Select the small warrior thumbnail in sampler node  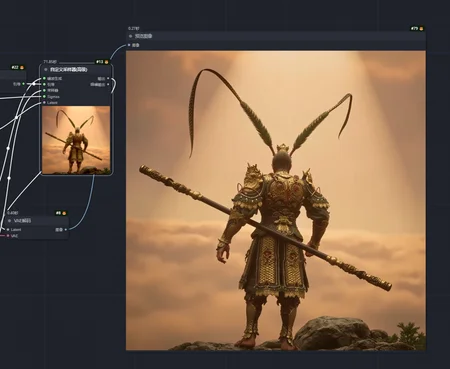click(x=76, y=140)
